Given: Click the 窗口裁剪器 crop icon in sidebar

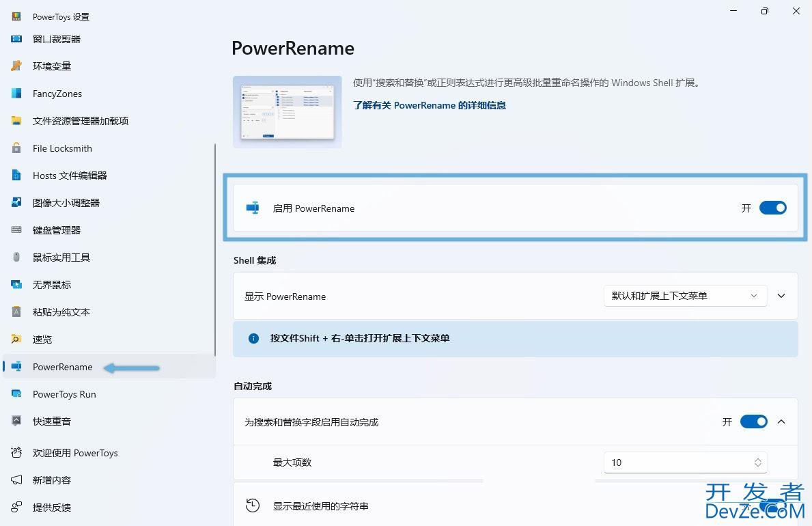Looking at the screenshot, I should pos(16,39).
